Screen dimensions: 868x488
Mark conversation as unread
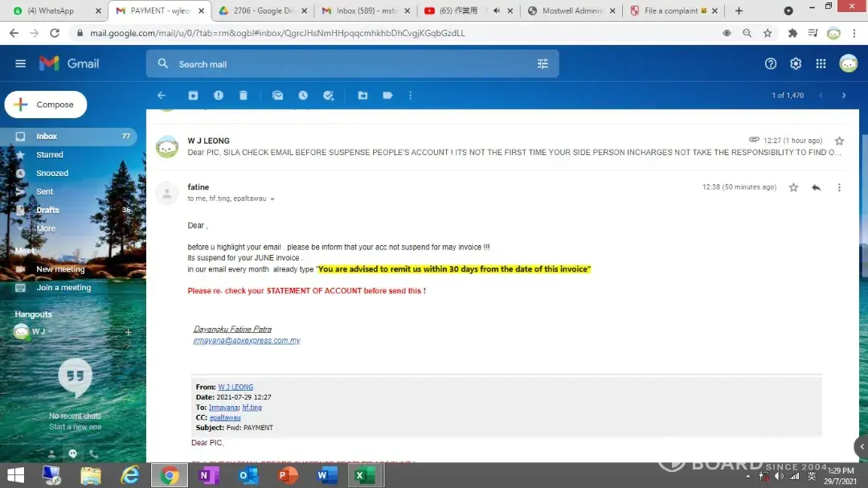[277, 96]
